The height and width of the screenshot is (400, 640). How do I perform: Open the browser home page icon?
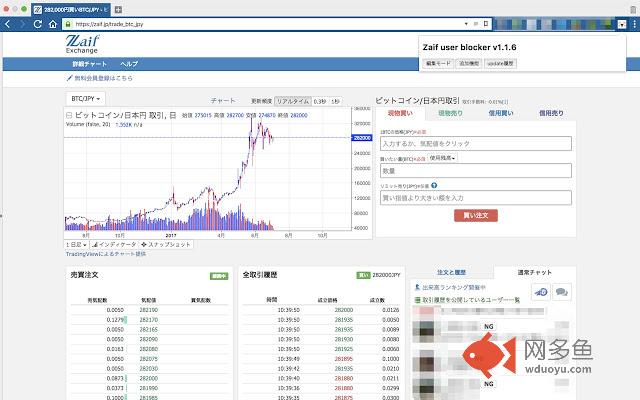[x=53, y=24]
